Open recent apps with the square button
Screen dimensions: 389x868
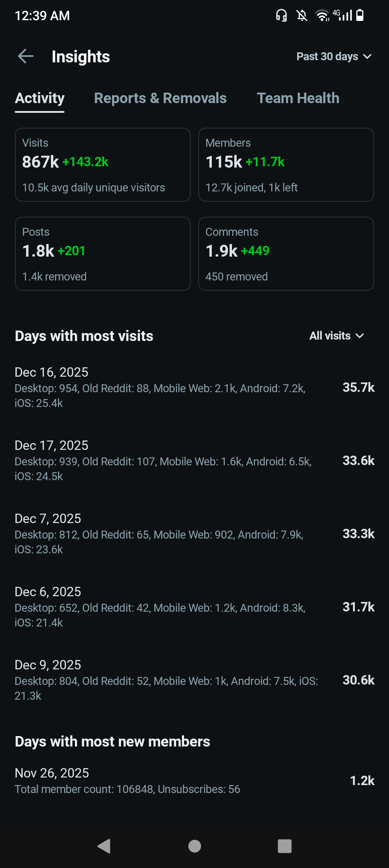[x=285, y=846]
